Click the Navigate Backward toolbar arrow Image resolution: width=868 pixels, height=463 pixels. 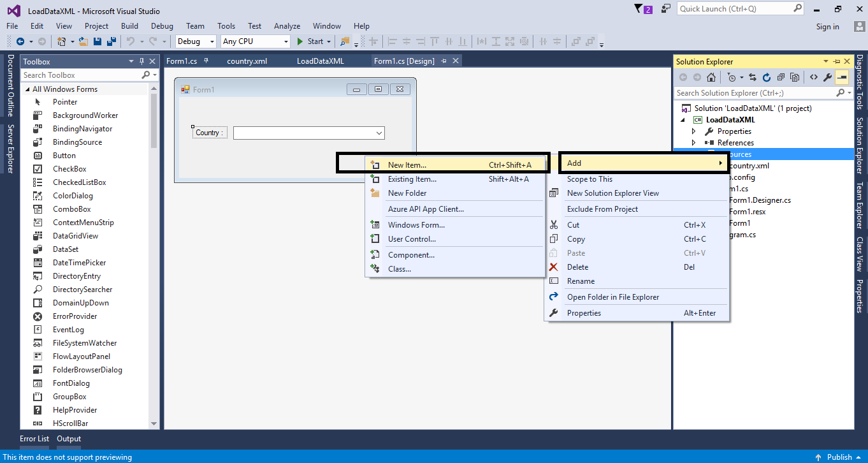(x=20, y=41)
